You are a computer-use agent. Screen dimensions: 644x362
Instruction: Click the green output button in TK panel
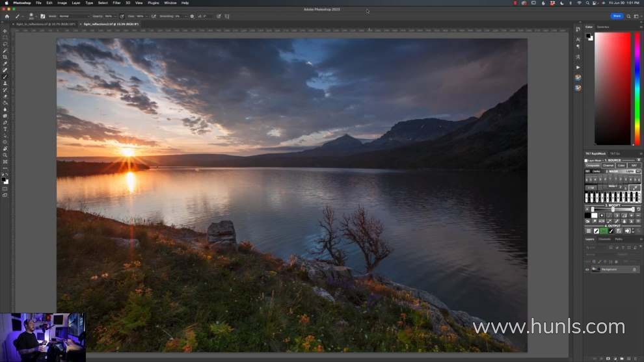coord(603,231)
